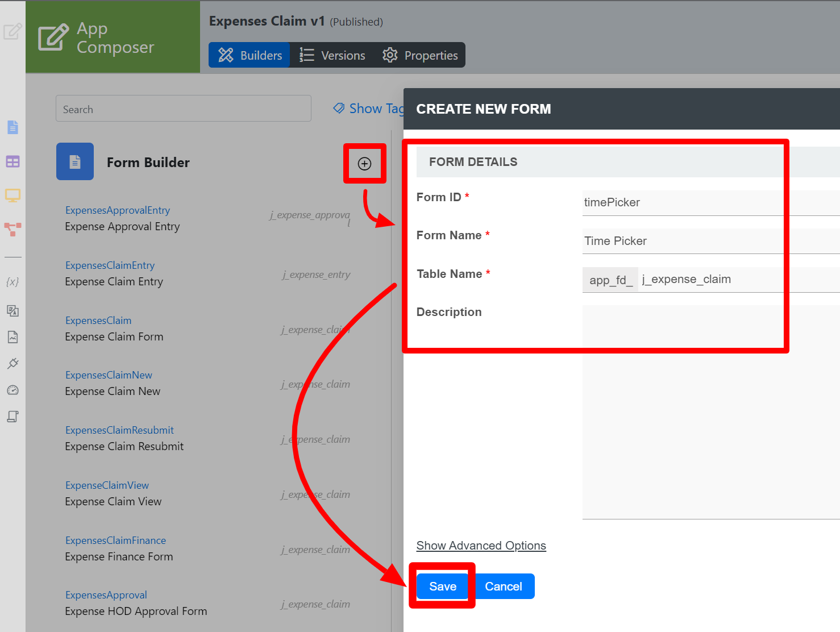Click the Form ID input field

coord(710,203)
